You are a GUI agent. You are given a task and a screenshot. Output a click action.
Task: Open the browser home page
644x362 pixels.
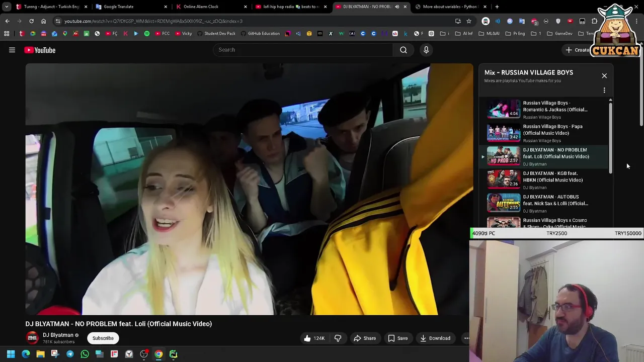point(43,21)
